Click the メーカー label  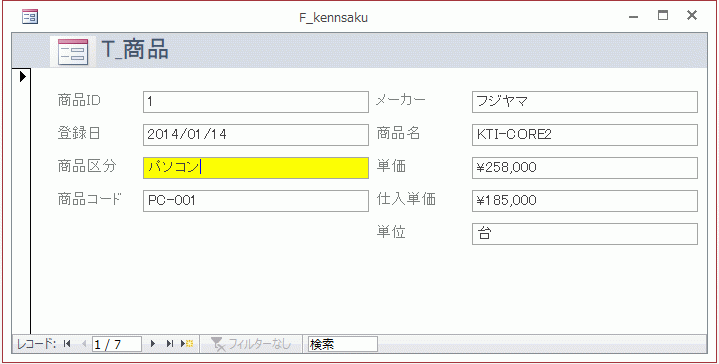click(401, 100)
